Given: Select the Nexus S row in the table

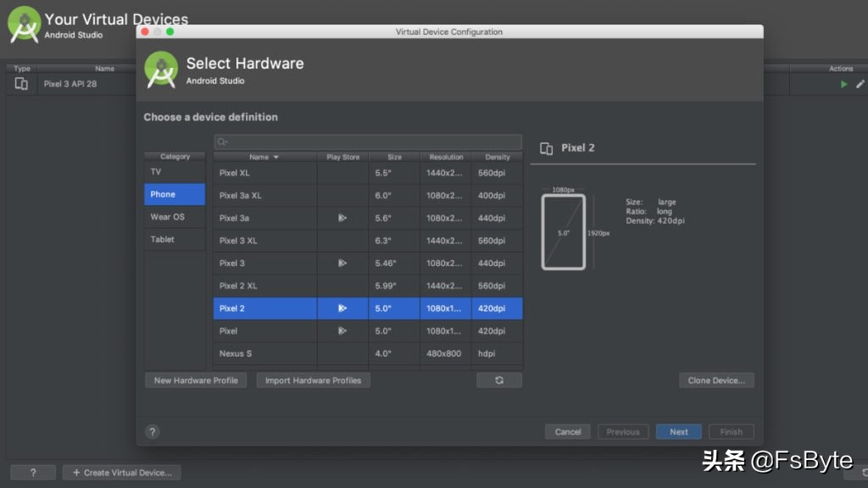Looking at the screenshot, I should tap(264, 353).
